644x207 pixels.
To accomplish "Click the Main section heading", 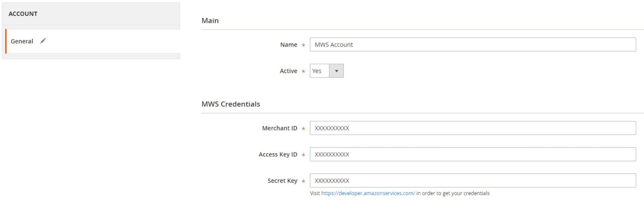I will click(210, 21).
